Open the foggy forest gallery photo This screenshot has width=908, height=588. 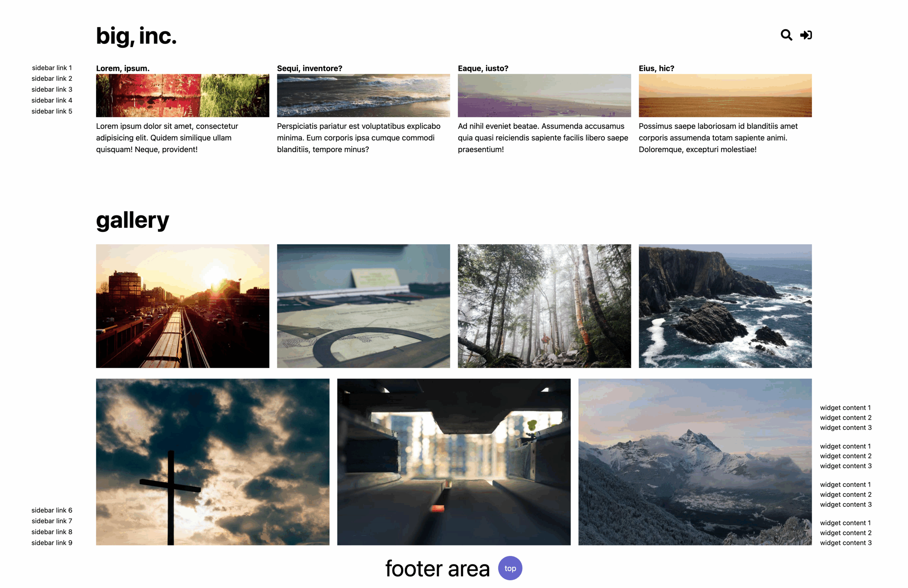click(x=544, y=306)
